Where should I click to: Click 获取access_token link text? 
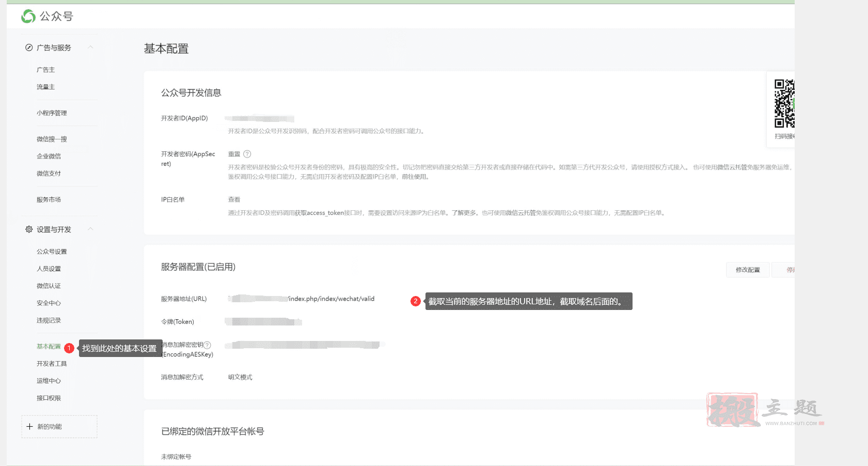pos(319,213)
